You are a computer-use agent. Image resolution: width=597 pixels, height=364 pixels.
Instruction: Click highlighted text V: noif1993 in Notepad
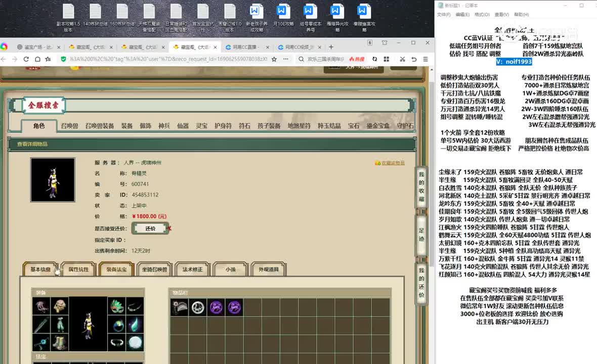point(514,62)
